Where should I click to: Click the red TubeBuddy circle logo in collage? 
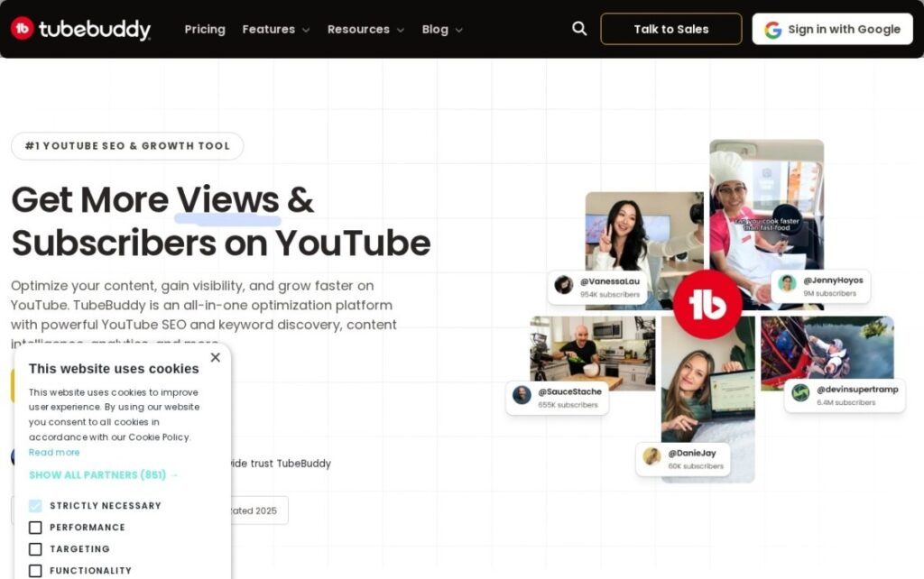pyautogui.click(x=707, y=305)
